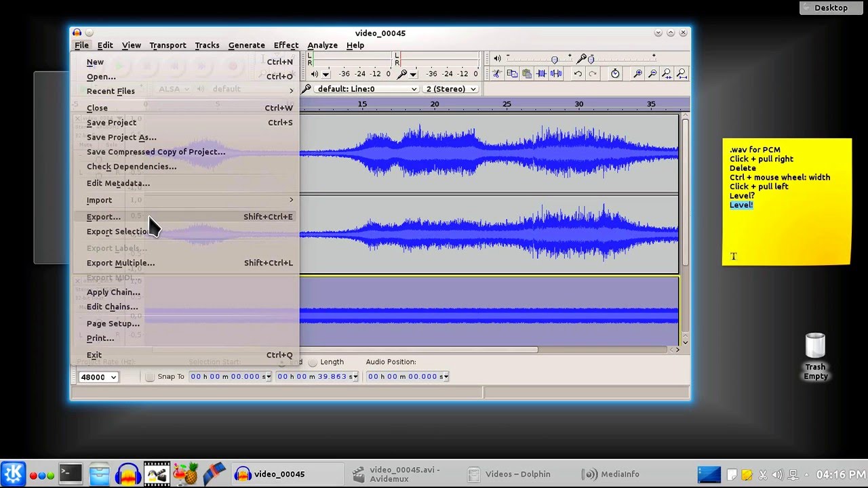Toggle the Snap To checkbox
The image size is (868, 488).
150,376
